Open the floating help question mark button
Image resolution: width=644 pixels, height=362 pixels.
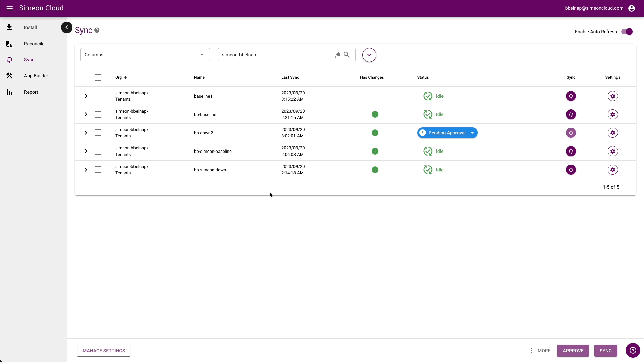pyautogui.click(x=633, y=350)
